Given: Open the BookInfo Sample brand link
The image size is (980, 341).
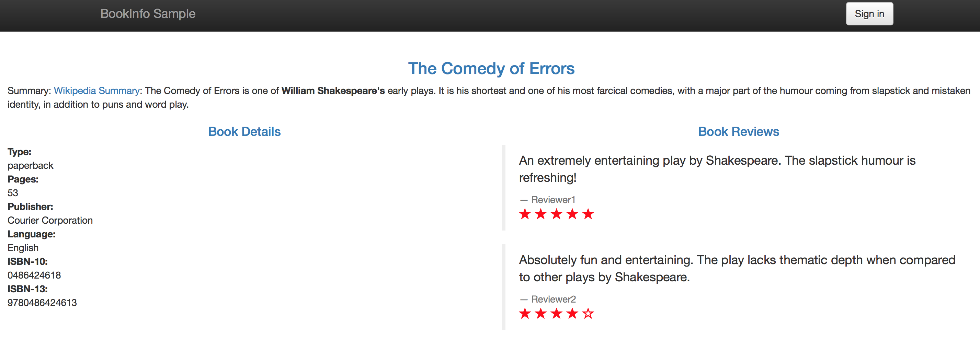Looking at the screenshot, I should [148, 14].
